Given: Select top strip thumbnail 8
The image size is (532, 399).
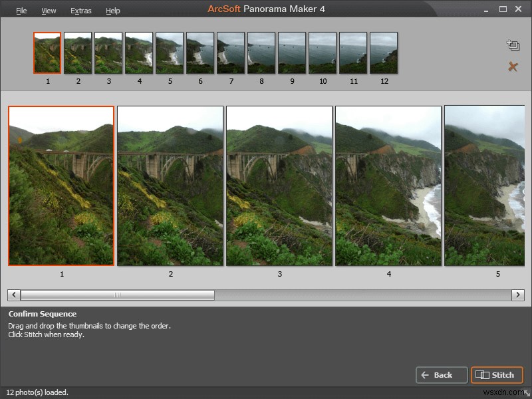Looking at the screenshot, I should point(261,53).
